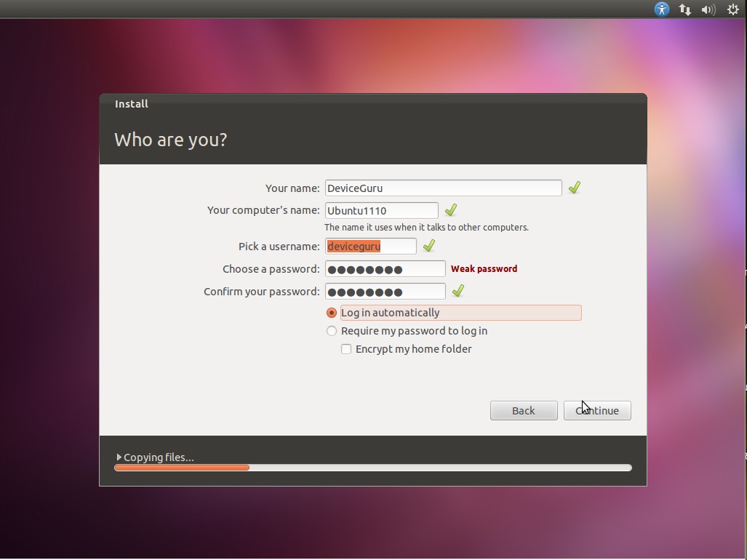The height and width of the screenshot is (560, 747).
Task: Enable Encrypt my home folder checkbox
Action: 346,349
